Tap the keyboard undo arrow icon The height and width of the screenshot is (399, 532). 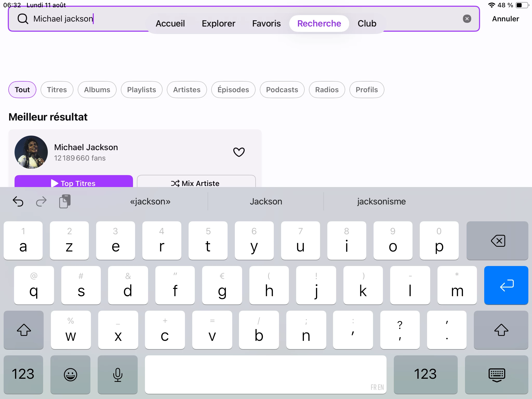(x=18, y=201)
